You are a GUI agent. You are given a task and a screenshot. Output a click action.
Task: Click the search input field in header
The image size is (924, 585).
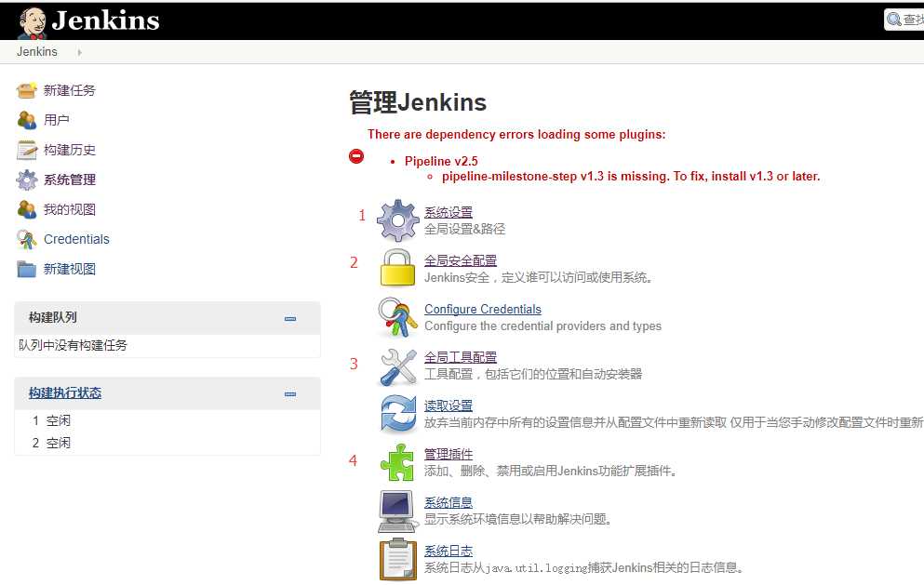pos(904,20)
